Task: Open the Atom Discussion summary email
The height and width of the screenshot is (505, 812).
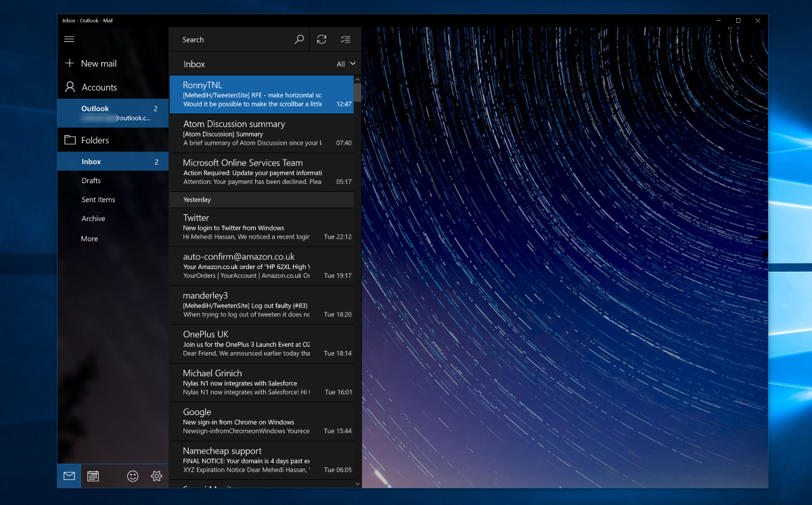Action: coord(261,133)
